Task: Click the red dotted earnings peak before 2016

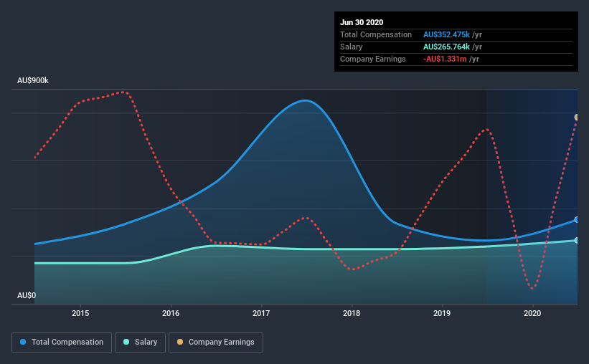Action: coord(123,92)
